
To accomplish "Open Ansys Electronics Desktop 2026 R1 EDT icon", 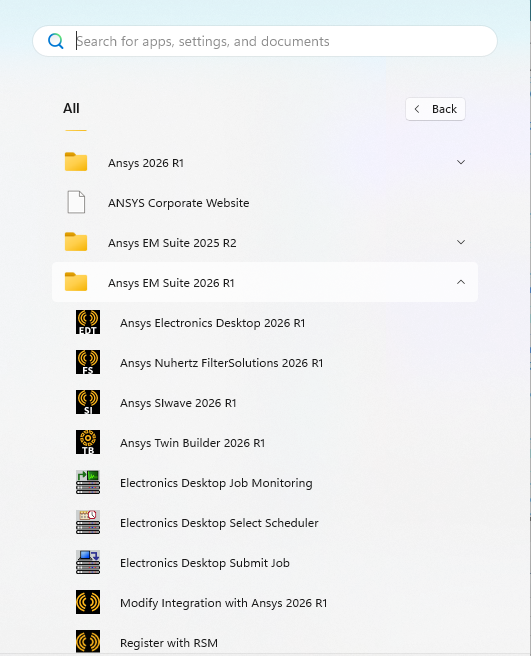I will [x=88, y=322].
